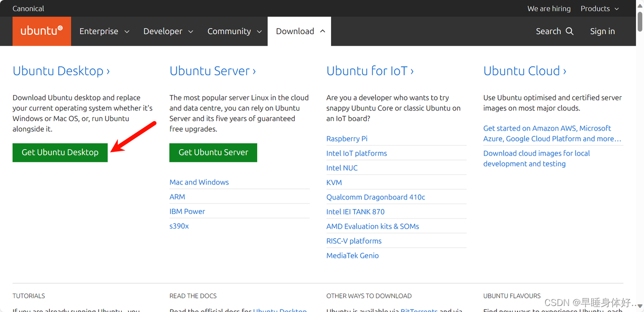Select the ARM server link

(x=177, y=196)
